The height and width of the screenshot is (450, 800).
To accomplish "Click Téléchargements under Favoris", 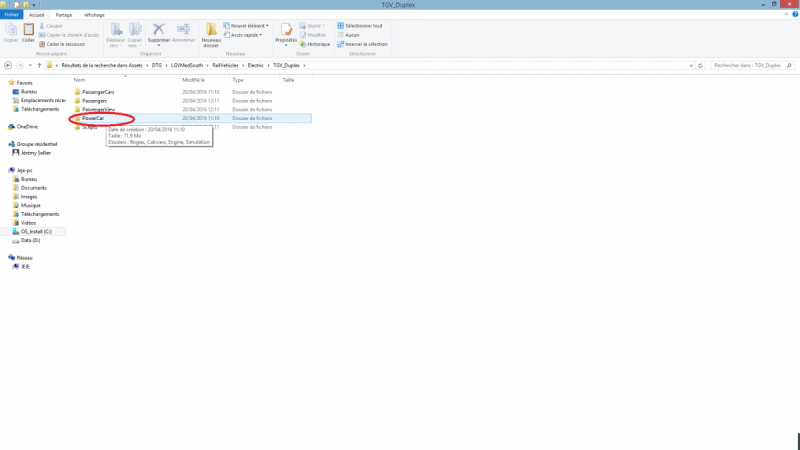I will 40,109.
